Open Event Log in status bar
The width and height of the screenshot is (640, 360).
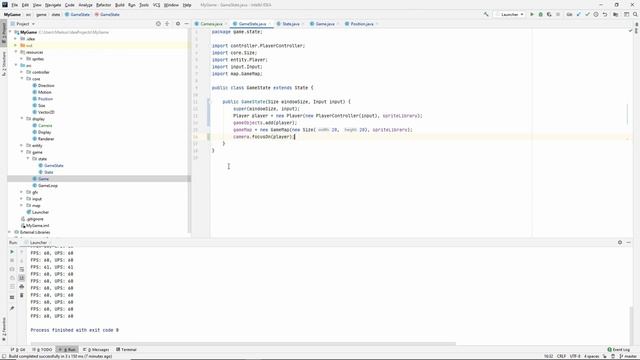point(619,350)
